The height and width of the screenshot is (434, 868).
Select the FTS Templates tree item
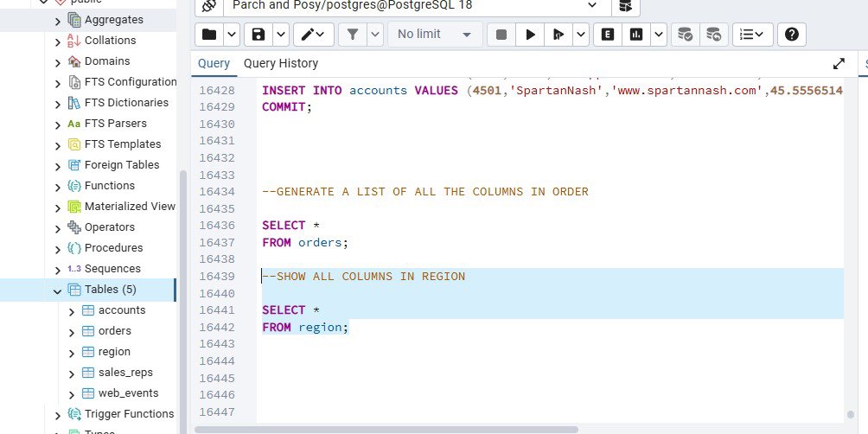[x=123, y=144]
